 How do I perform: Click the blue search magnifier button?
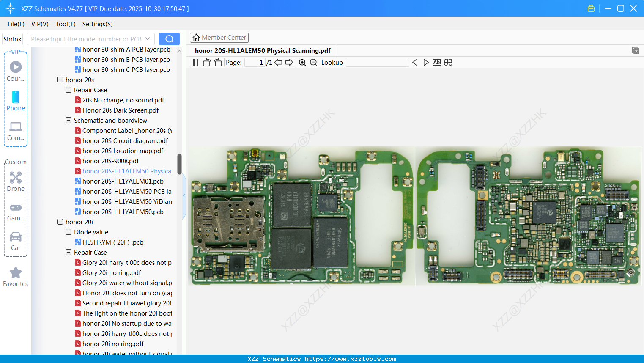coord(169,39)
